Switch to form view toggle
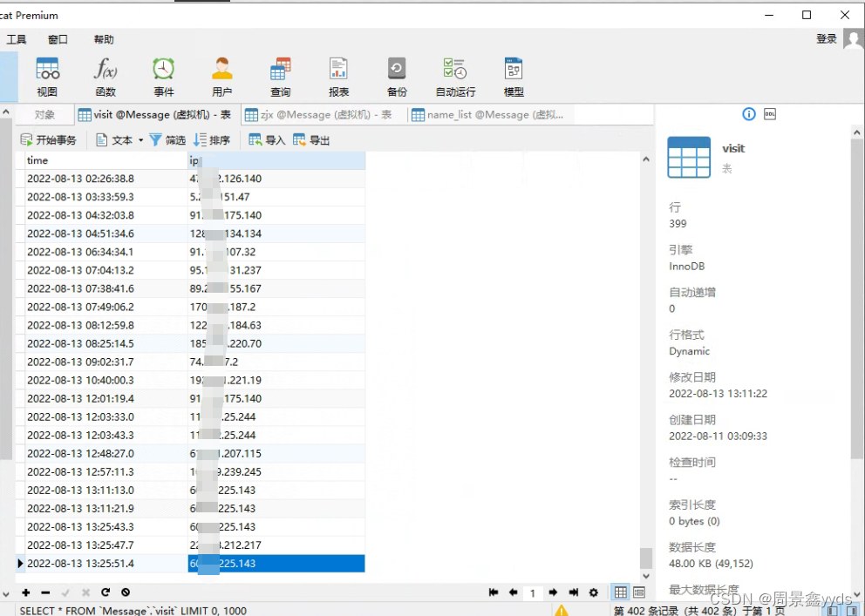The width and height of the screenshot is (865, 616). pos(639,592)
